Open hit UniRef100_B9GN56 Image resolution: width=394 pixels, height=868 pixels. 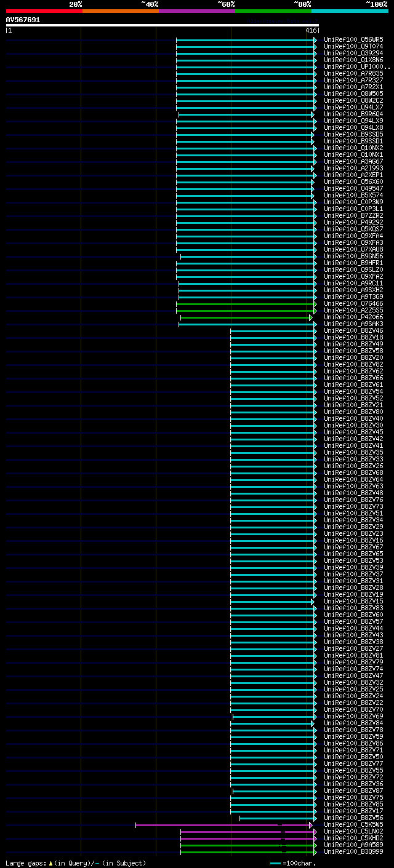[353, 256]
